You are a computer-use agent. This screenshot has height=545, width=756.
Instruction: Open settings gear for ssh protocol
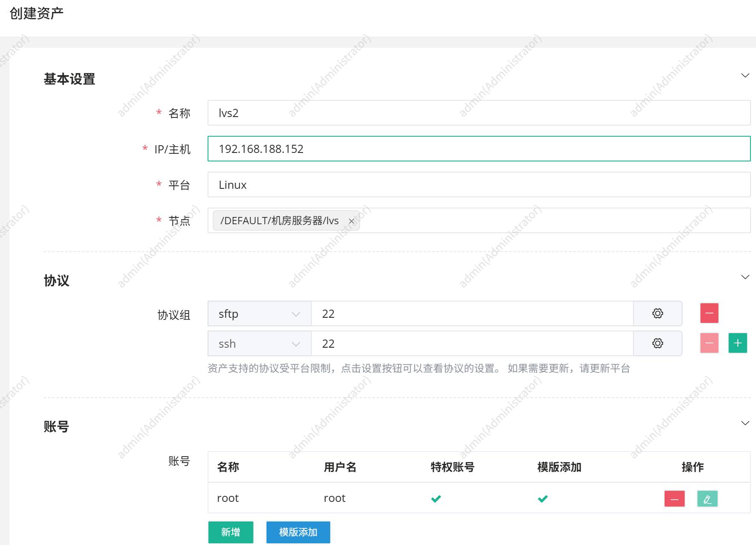[x=657, y=343]
